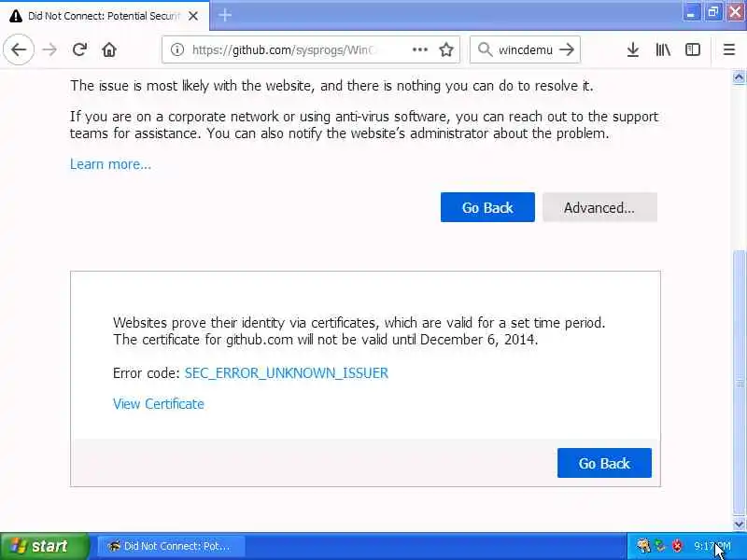This screenshot has height=560, width=747.
Task: Open the downloads panel
Action: (633, 49)
